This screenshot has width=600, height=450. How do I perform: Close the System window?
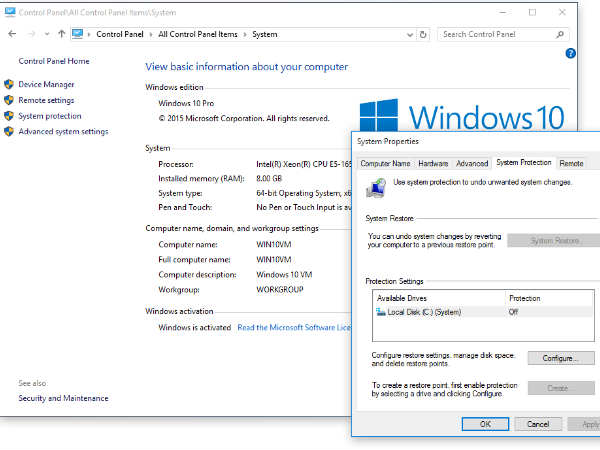[562, 12]
